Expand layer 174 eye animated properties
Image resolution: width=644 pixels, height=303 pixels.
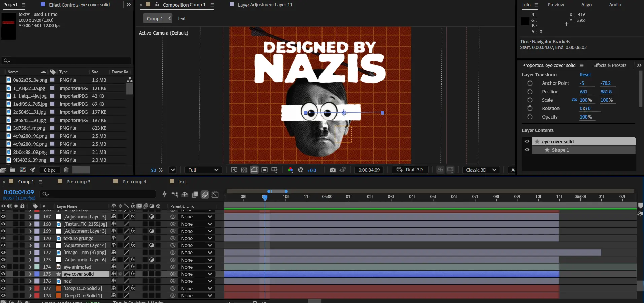coord(30,267)
